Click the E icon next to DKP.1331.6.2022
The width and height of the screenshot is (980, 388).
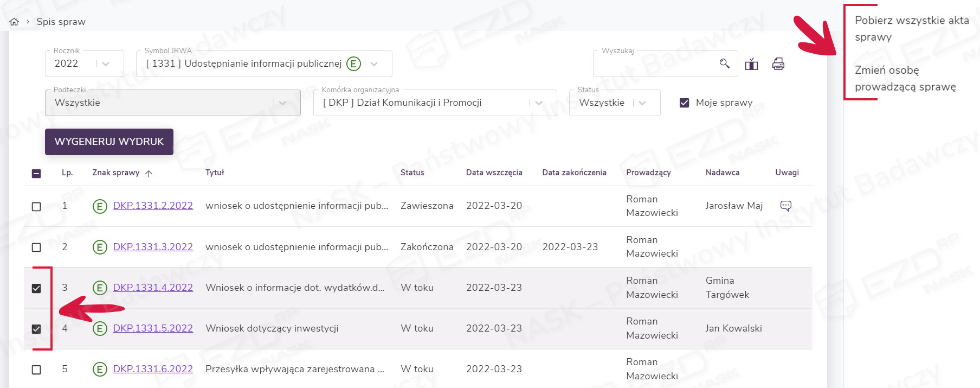(x=100, y=370)
